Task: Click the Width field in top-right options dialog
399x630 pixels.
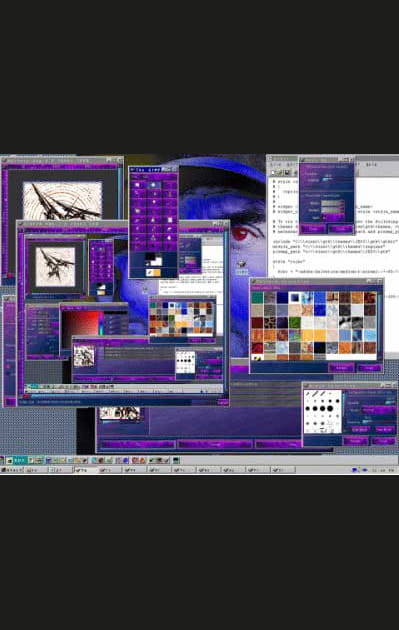Action: 333,203
